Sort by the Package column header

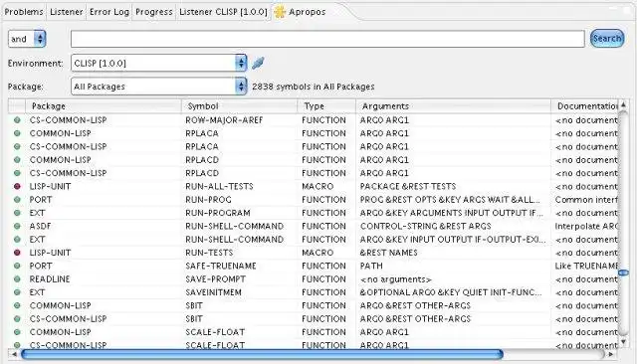point(104,106)
